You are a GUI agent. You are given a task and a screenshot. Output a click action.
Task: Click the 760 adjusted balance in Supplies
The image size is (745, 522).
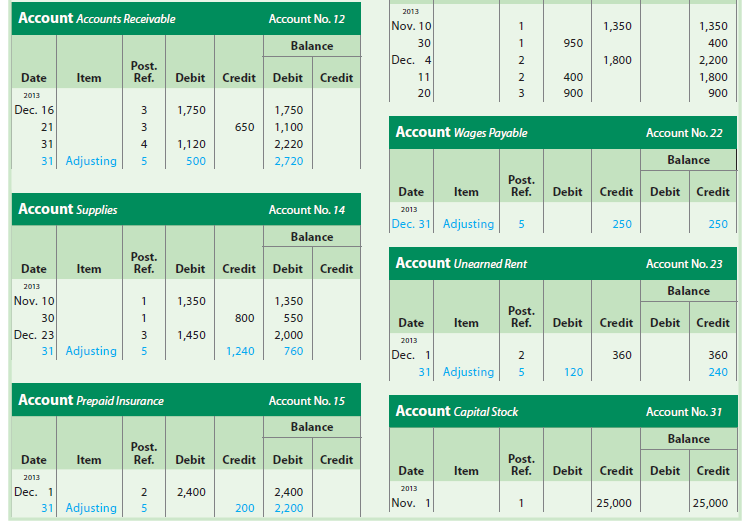(x=292, y=351)
